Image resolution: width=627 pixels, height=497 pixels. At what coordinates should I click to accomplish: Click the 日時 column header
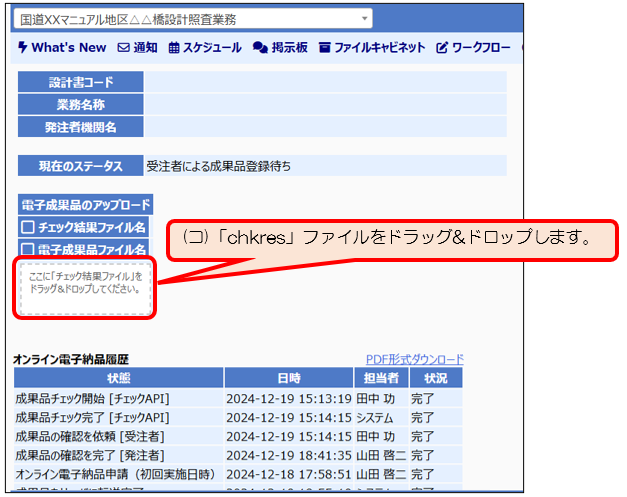pyautogui.click(x=288, y=378)
